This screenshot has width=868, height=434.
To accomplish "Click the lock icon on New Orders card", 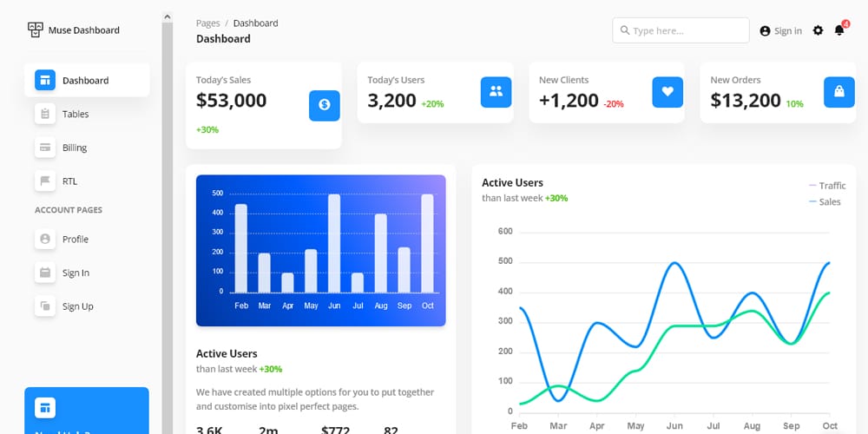I will (x=839, y=92).
